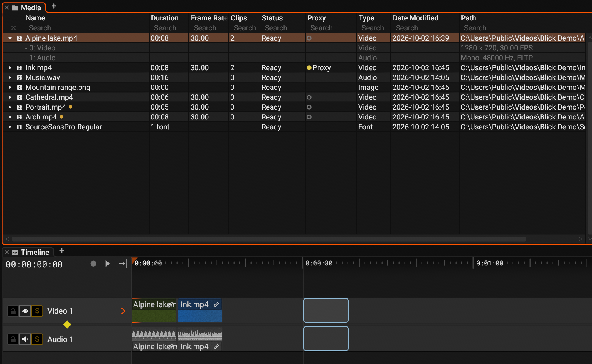
Task: Click the Name column search field
Action: (x=87, y=28)
